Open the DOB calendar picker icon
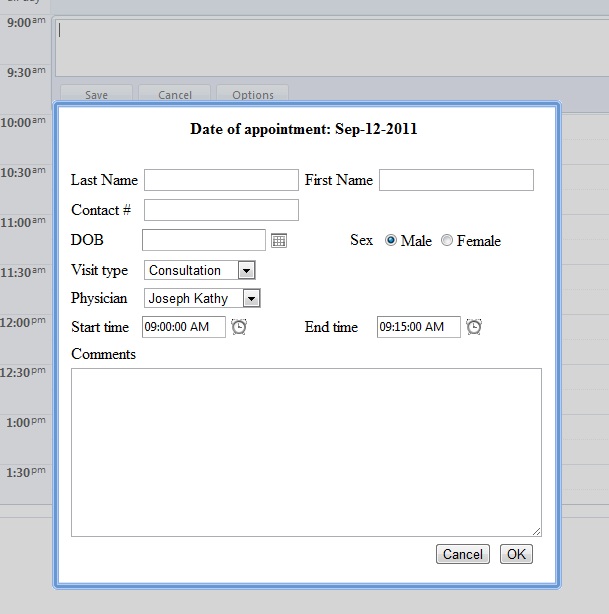The width and height of the screenshot is (609, 614). pos(279,240)
